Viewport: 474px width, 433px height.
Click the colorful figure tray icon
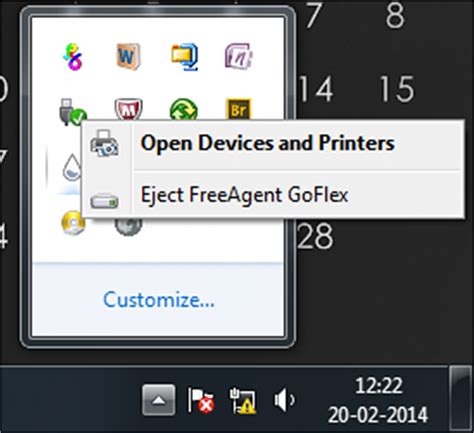pos(73,57)
